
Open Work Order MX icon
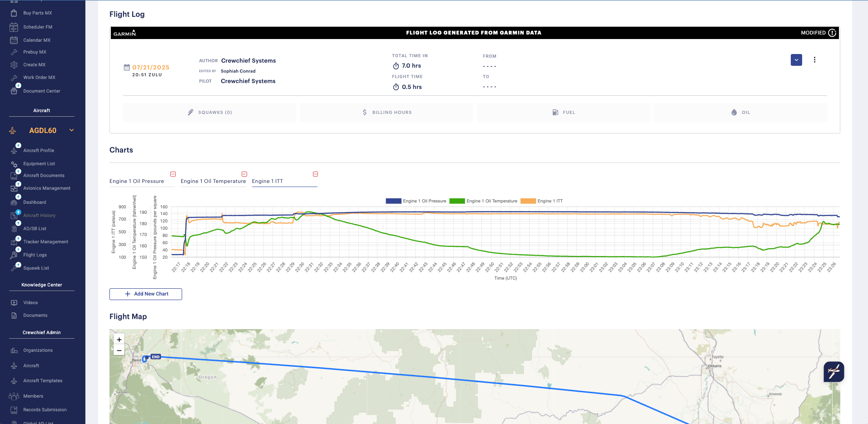point(14,78)
